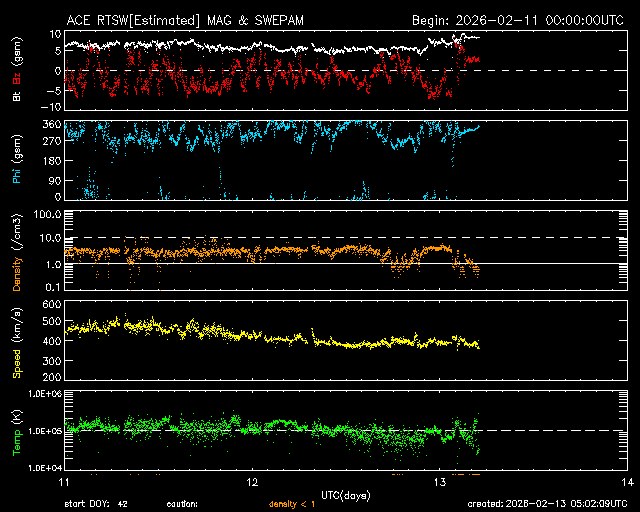Click the white Bt axis label
This screenshot has height=512, width=640.
(17, 98)
